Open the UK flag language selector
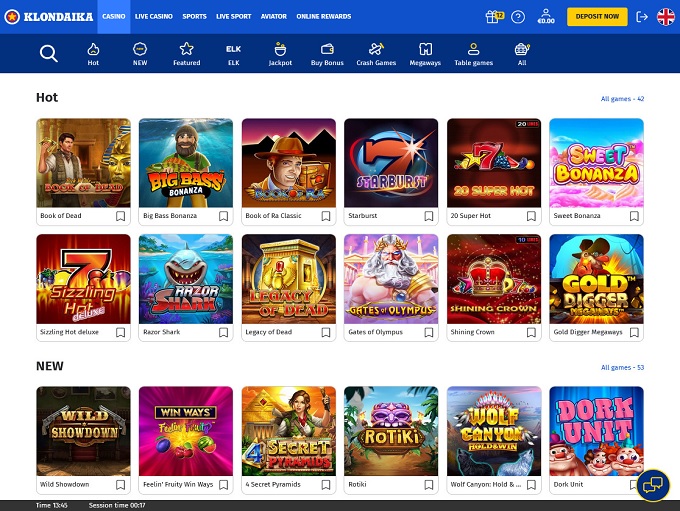Viewport: 680px width, 511px height. (x=665, y=17)
